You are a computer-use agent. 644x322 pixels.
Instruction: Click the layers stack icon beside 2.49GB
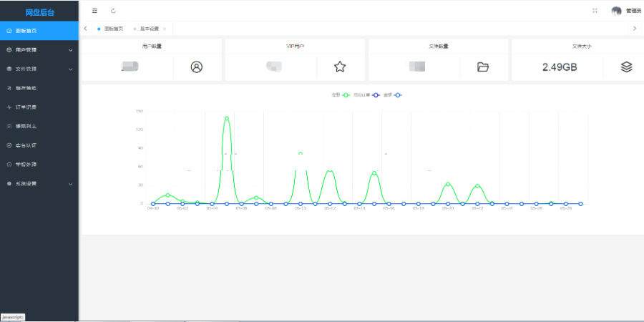[x=626, y=67]
